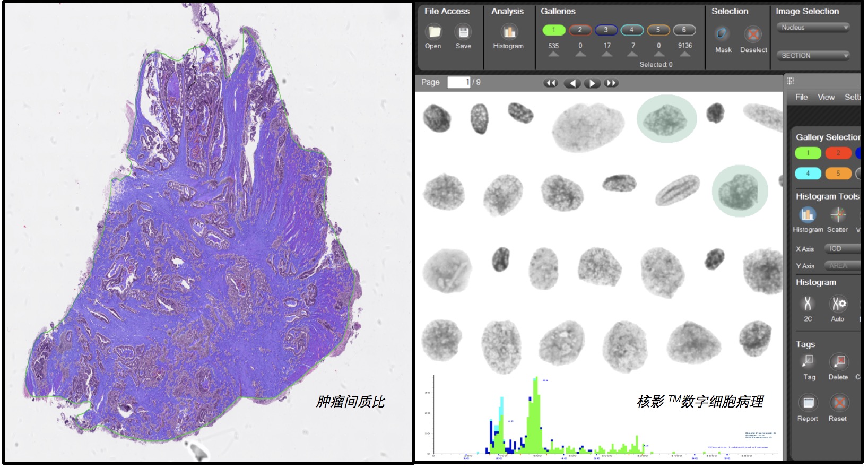The height and width of the screenshot is (468, 868).
Task: Click arrow under gallery 2 count 0
Action: pyautogui.click(x=580, y=54)
